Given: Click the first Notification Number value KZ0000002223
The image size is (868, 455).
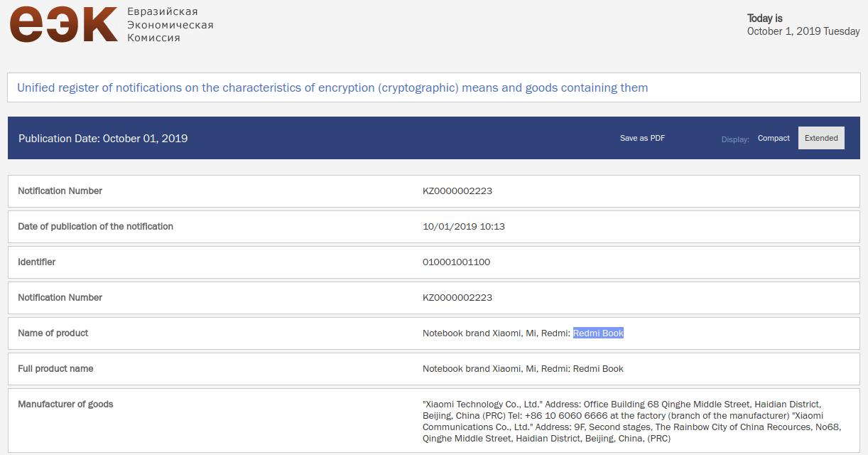Looking at the screenshot, I should point(457,191).
